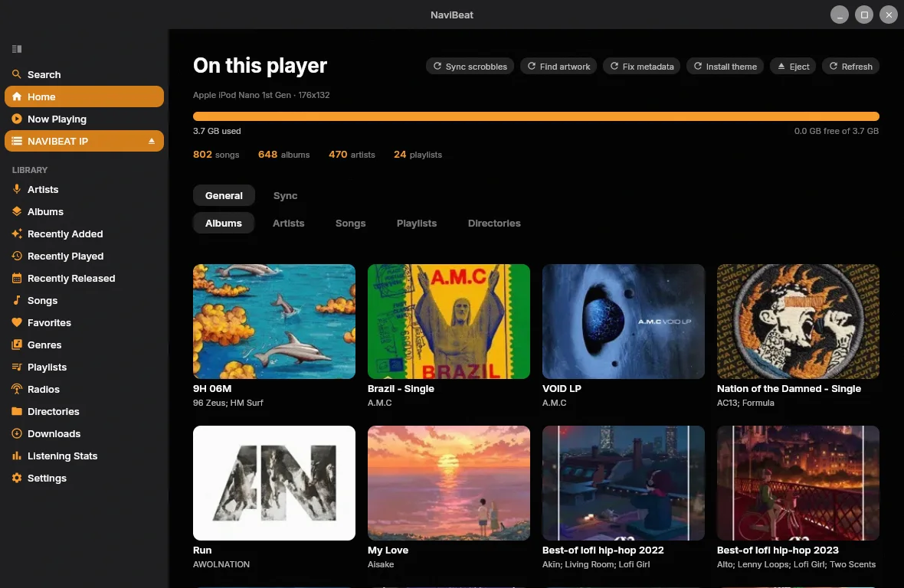
Task: Eject NAVIBEAT IP via sidebar eject arrow
Action: [152, 141]
